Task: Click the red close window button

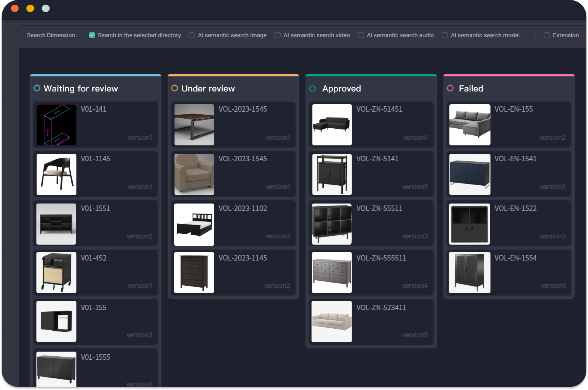Action: point(15,8)
